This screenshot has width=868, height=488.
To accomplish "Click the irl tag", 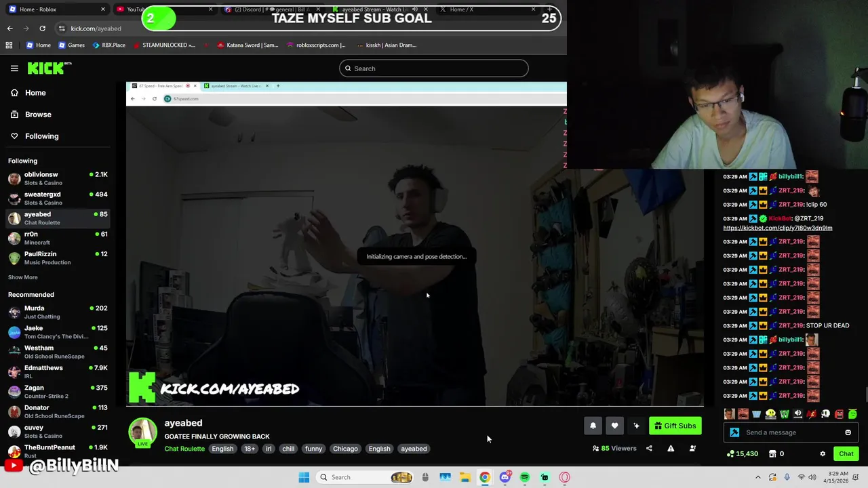I will pyautogui.click(x=269, y=449).
